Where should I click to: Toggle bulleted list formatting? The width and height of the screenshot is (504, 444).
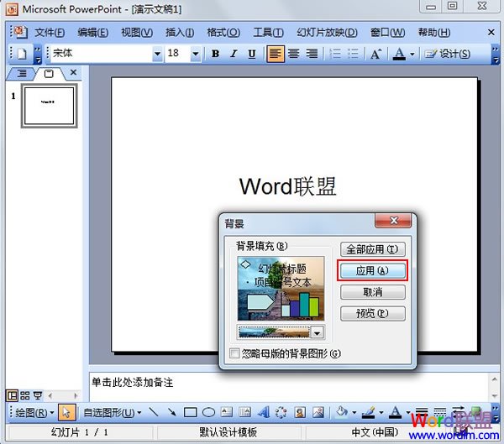pos(353,54)
